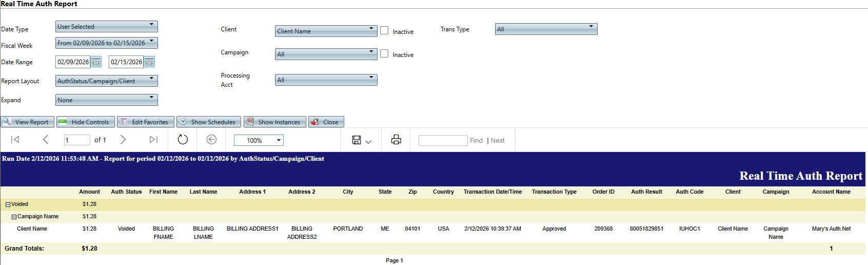Go to previous report page
Viewport: 868px width, 265px height.
point(46,140)
